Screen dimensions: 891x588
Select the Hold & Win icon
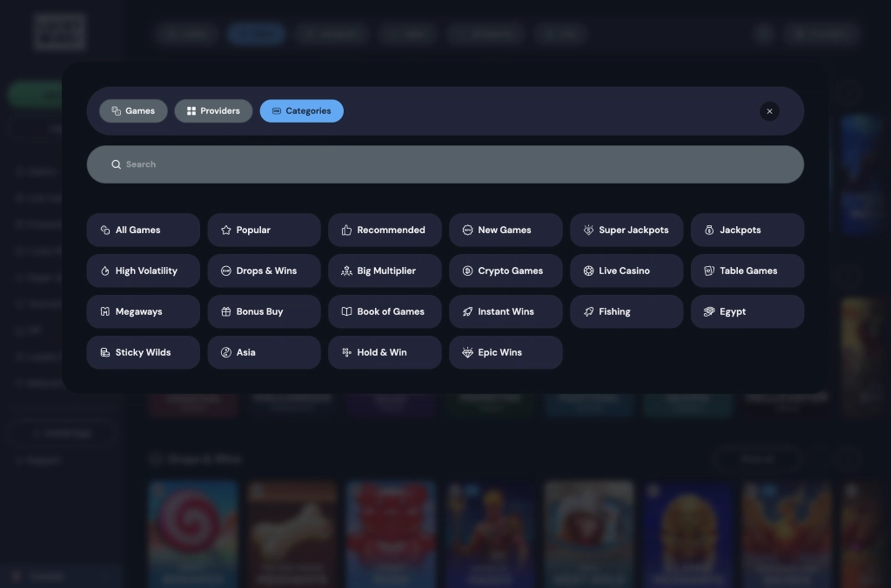coord(345,352)
